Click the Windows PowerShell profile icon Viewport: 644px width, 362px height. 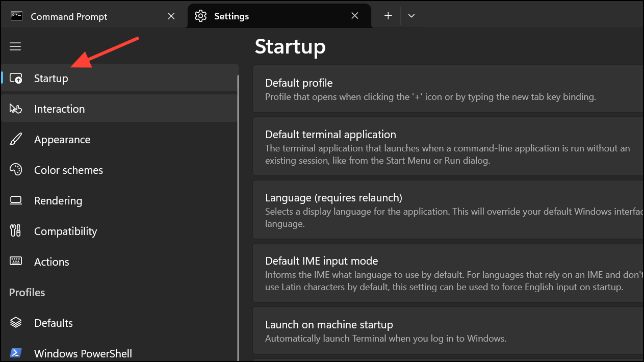coord(16,353)
